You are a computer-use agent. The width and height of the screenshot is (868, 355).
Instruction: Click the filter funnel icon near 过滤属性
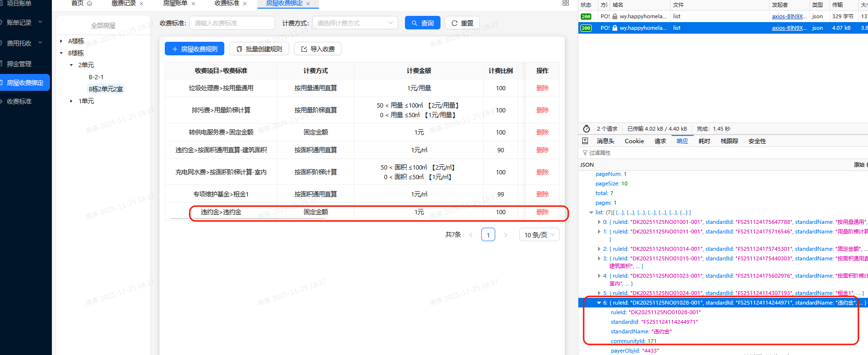(x=585, y=153)
